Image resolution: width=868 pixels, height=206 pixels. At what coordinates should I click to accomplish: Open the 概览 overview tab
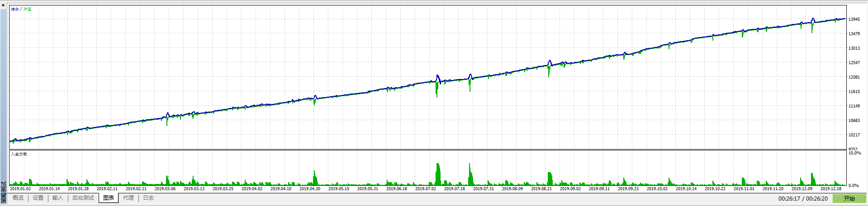click(x=18, y=198)
